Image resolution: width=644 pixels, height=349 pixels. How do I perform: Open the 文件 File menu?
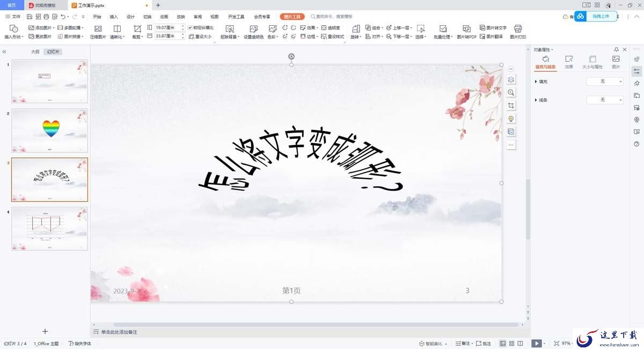coord(13,17)
